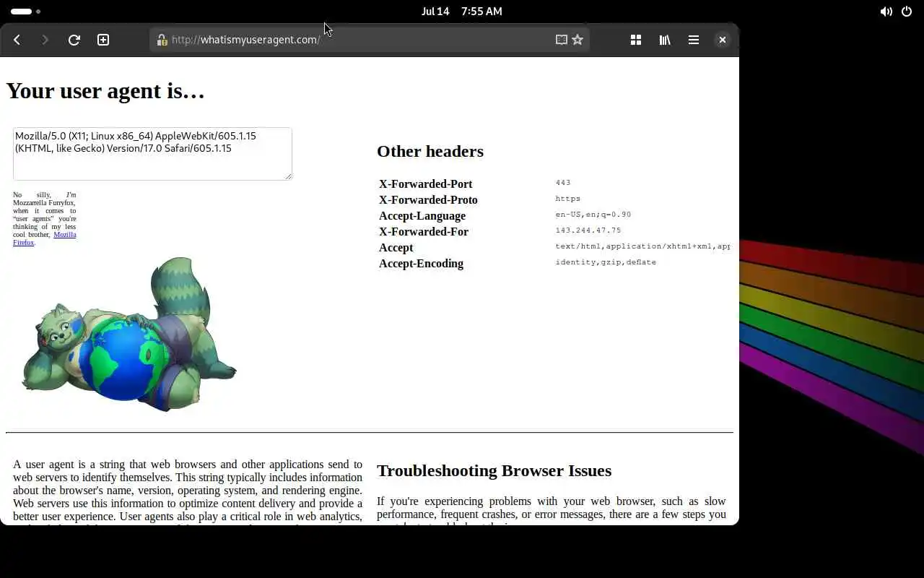Click the value https
The image size is (924, 578).
tap(568, 199)
